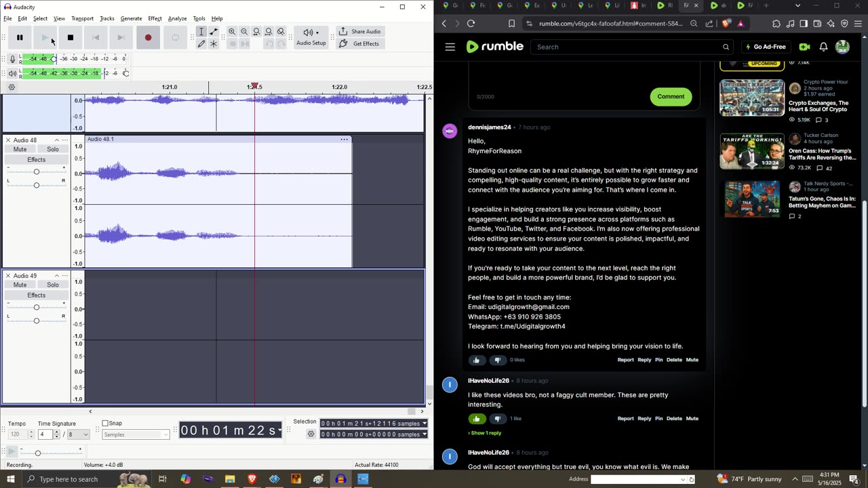Select the Multi-tool asterisk icon
The height and width of the screenshot is (488, 868).
214,44
